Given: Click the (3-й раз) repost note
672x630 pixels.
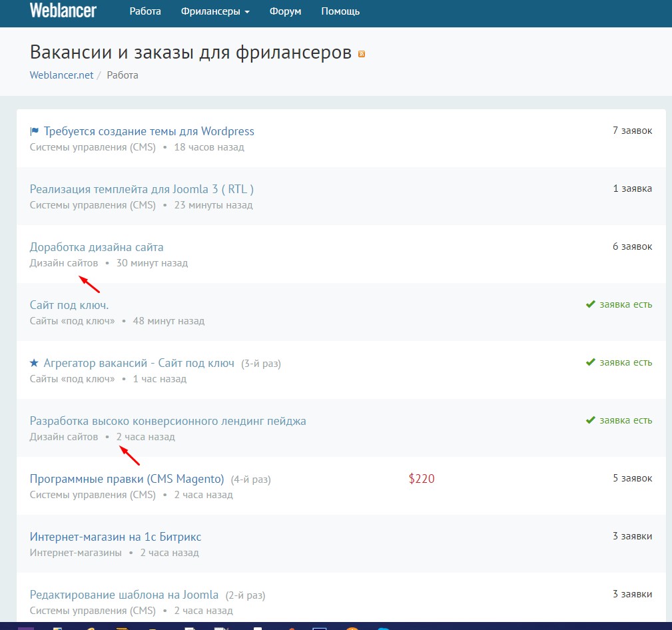Looking at the screenshot, I should [261, 364].
